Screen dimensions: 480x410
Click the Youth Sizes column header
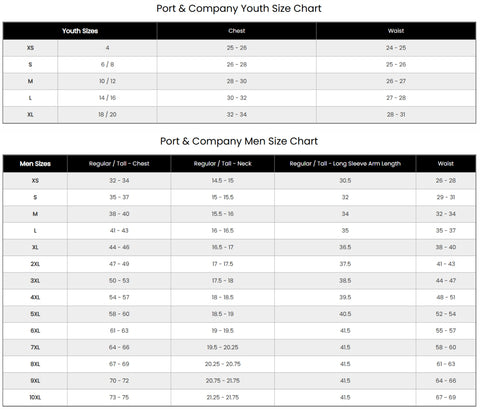pyautogui.click(x=80, y=31)
